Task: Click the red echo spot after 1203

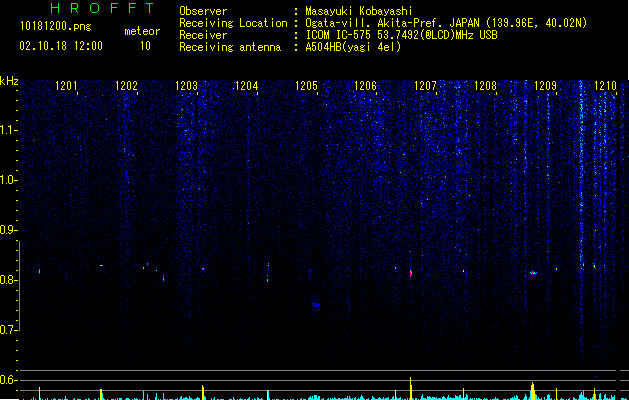Action: (x=203, y=269)
